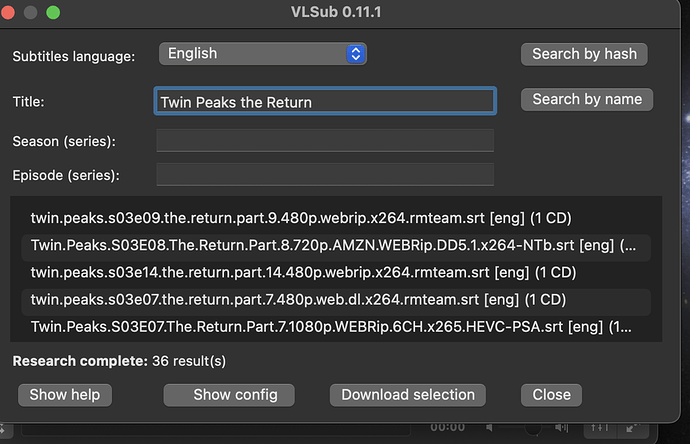
Task: Click the Search by hash button
Action: tap(584, 54)
